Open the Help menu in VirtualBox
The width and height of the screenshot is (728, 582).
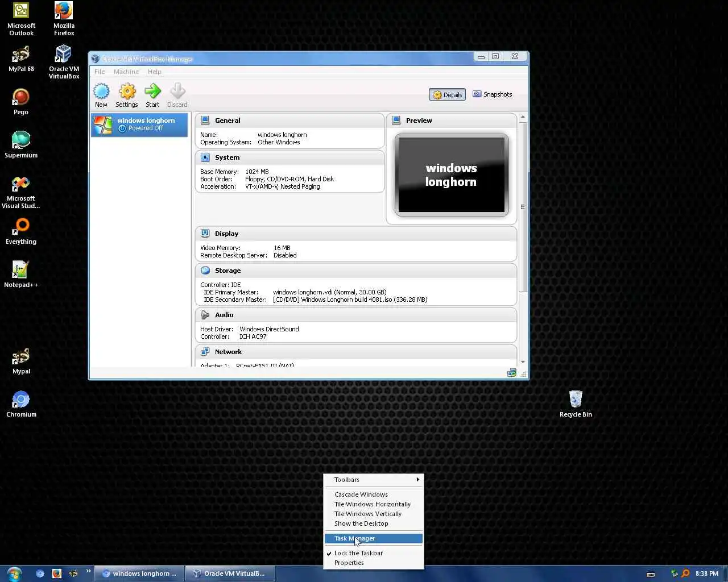(x=155, y=72)
